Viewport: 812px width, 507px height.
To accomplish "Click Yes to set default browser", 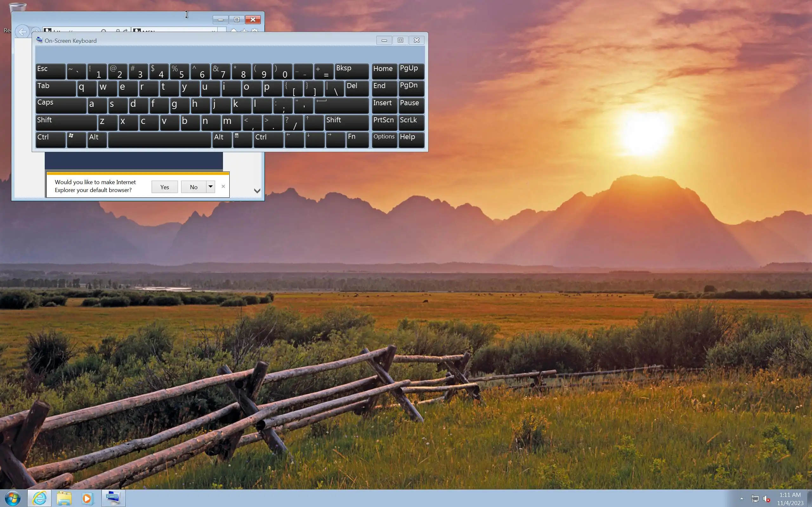I will [x=164, y=187].
